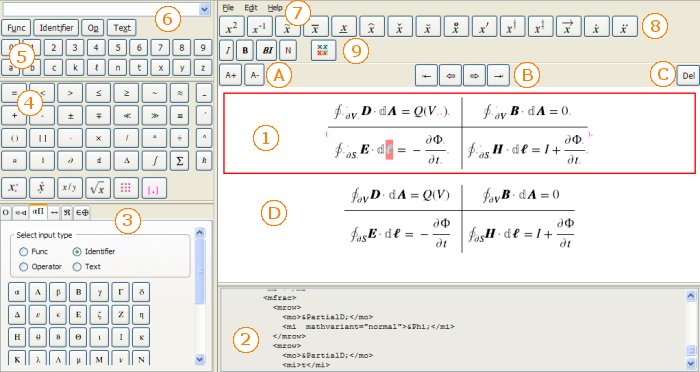
Task: Insert the integral sign
Action: [x=154, y=161]
